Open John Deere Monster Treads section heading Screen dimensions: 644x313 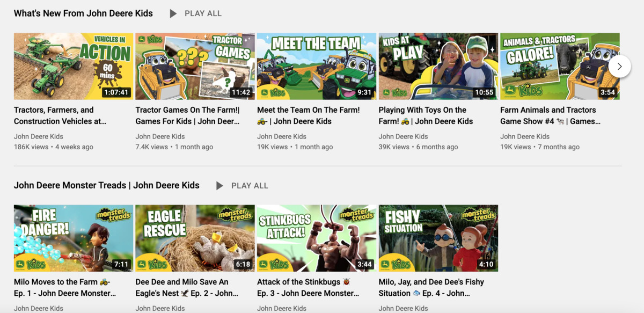107,186
